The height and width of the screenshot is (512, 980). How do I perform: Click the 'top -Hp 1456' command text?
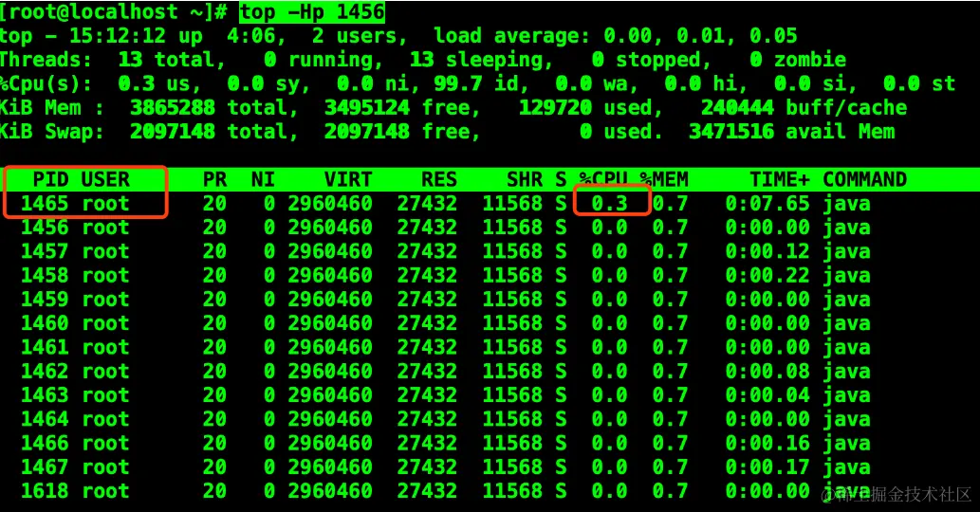coord(312,12)
